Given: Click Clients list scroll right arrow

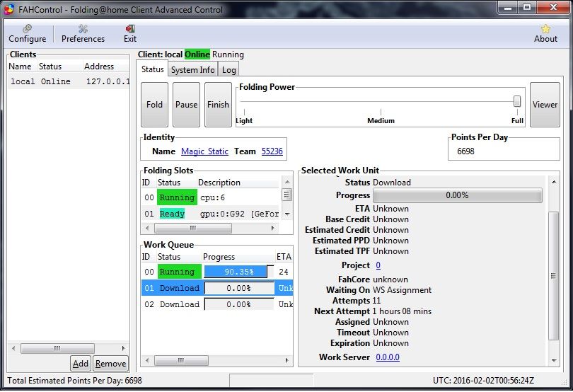Looking at the screenshot, I should coord(124,348).
